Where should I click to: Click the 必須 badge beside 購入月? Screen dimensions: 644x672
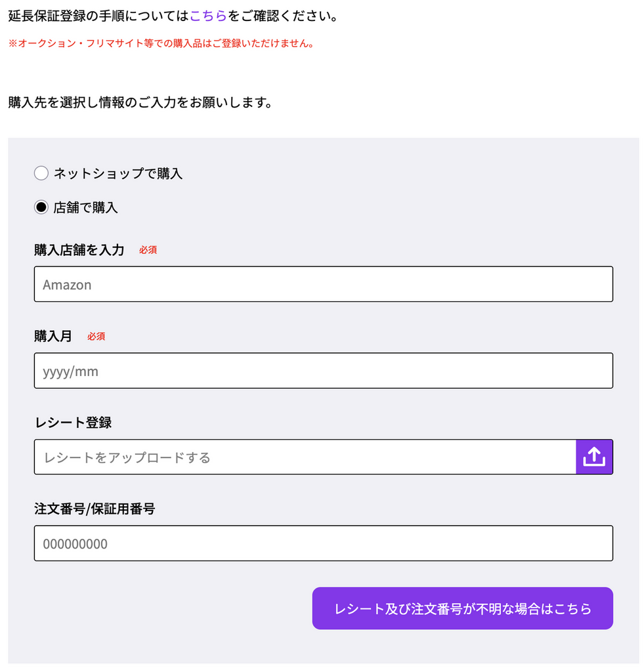(x=96, y=337)
